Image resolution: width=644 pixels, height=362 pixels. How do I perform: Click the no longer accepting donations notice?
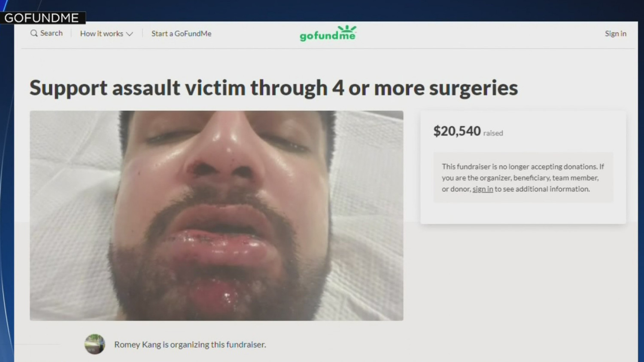coord(523,178)
